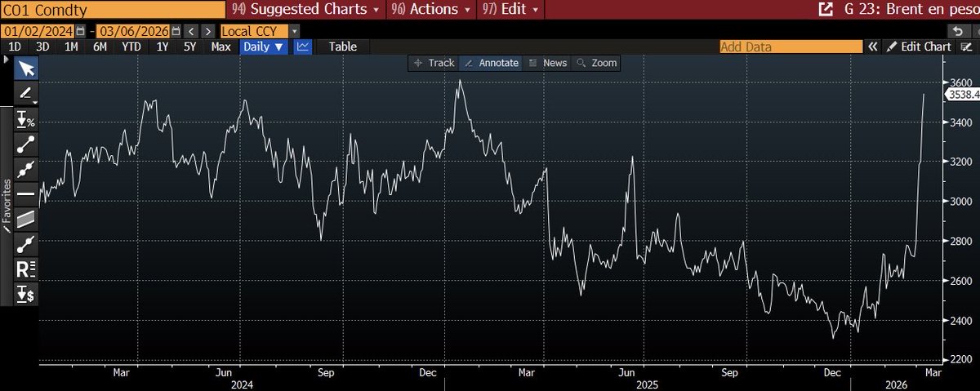Viewport: 980px width, 391px height.
Task: Open the Suggested Charts dropdown
Action: click(x=306, y=10)
